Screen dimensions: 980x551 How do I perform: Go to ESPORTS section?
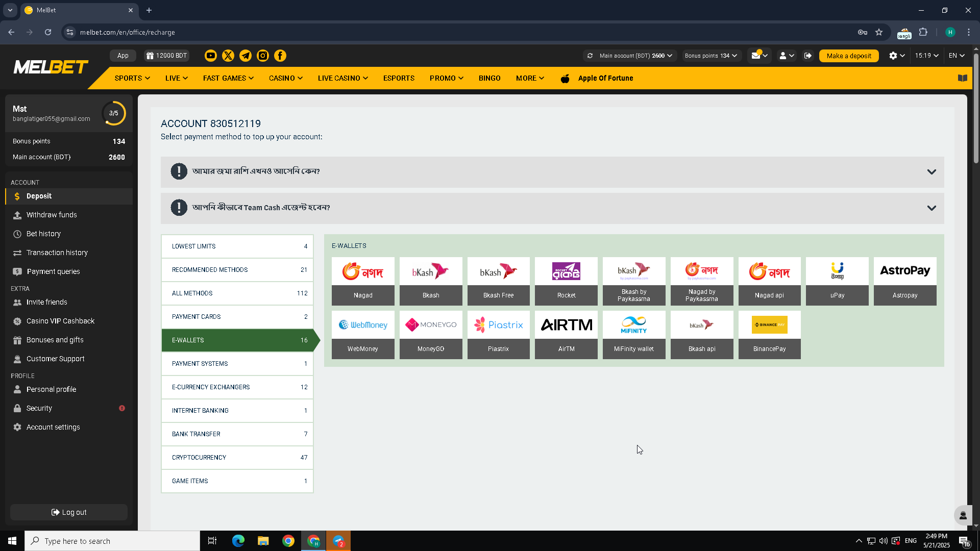399,78
